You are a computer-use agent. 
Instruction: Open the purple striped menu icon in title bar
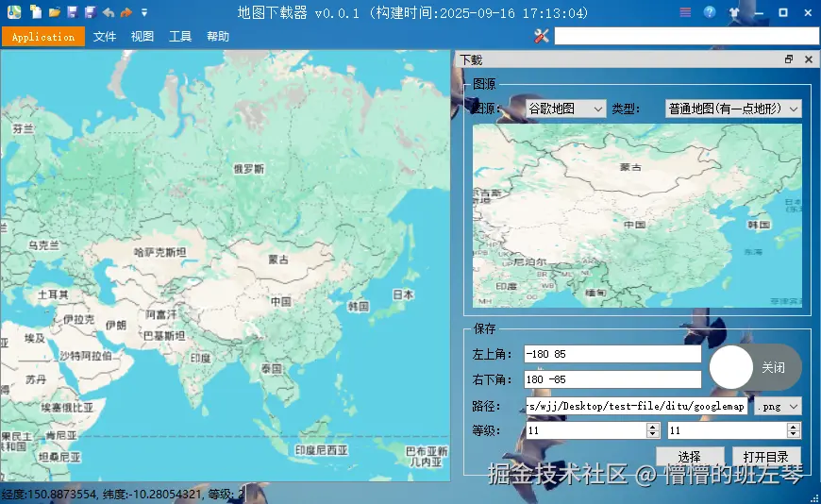pos(685,12)
